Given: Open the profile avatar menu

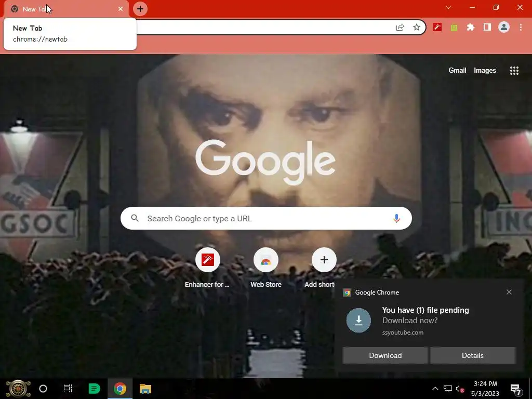Looking at the screenshot, I should (504, 27).
